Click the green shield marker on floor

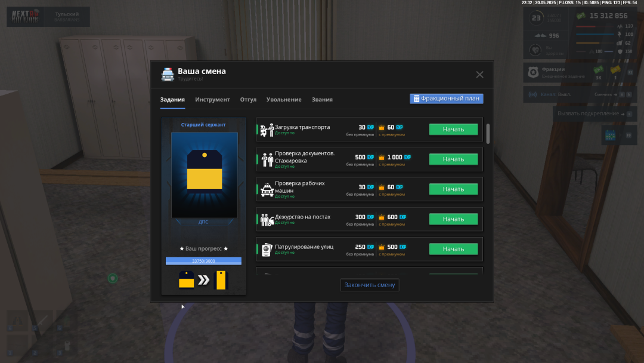(x=113, y=279)
